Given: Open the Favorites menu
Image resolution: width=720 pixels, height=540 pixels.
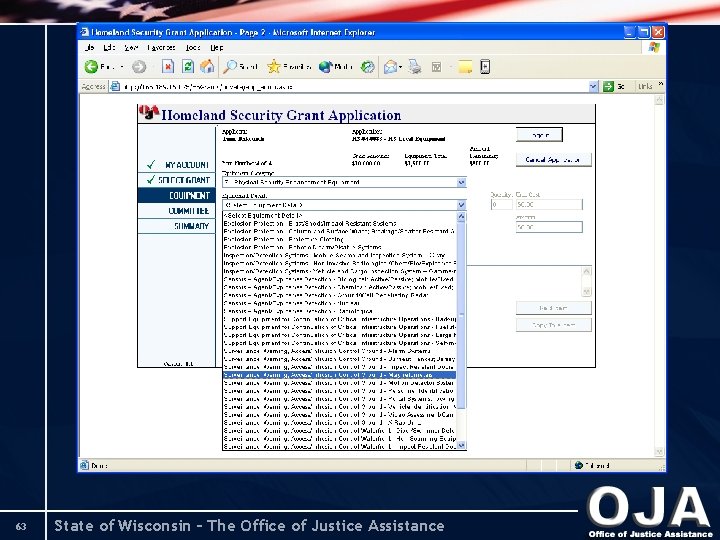Looking at the screenshot, I should (161, 47).
